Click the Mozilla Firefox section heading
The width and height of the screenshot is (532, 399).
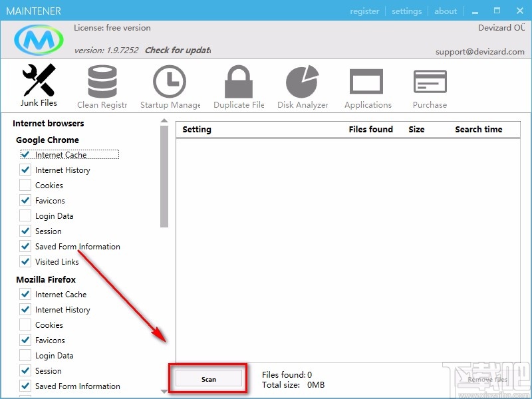46,279
